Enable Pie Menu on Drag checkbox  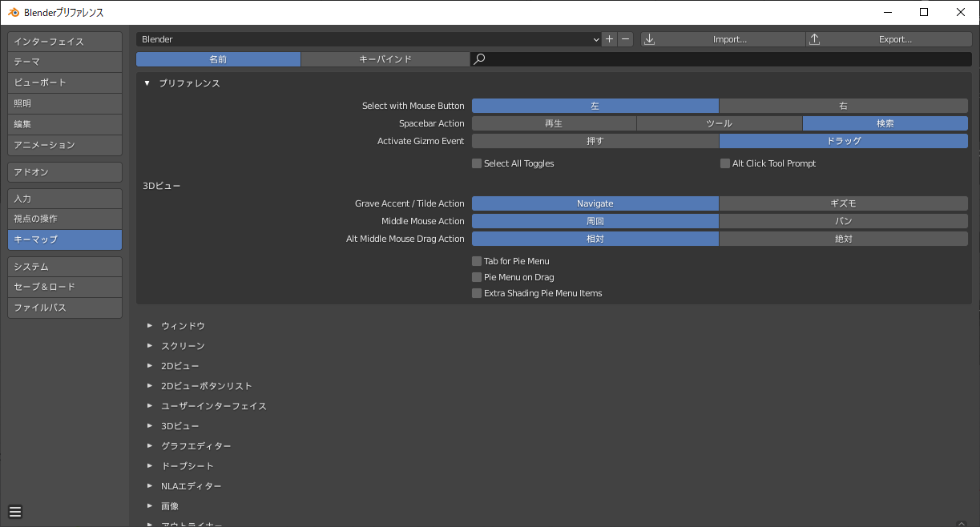pos(477,277)
